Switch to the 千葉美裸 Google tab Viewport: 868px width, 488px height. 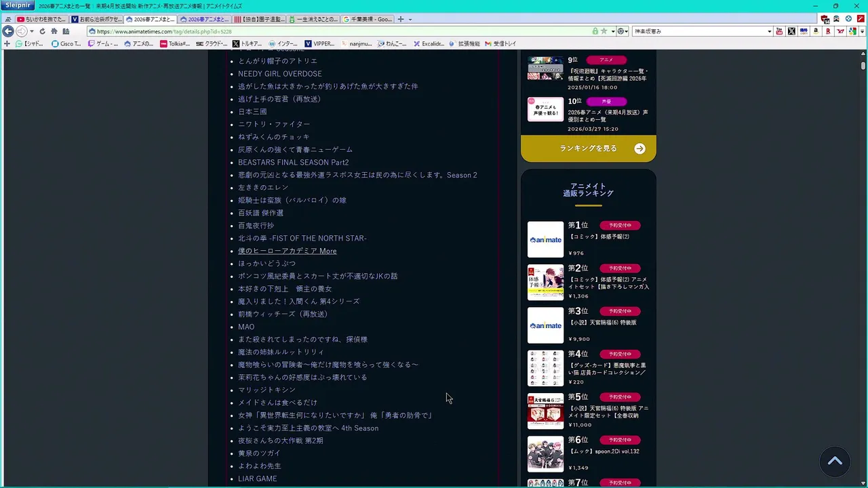(x=367, y=19)
